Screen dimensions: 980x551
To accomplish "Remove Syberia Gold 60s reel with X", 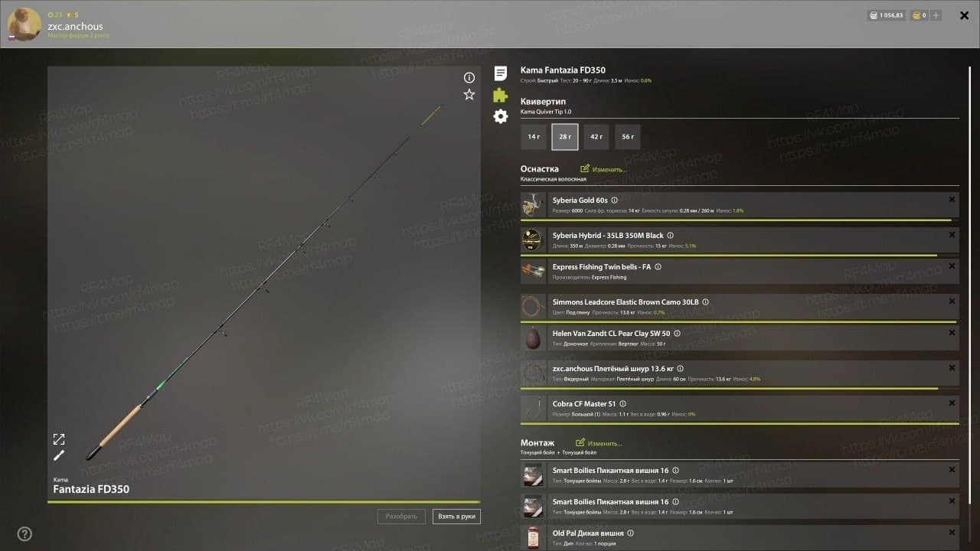I will (x=952, y=200).
